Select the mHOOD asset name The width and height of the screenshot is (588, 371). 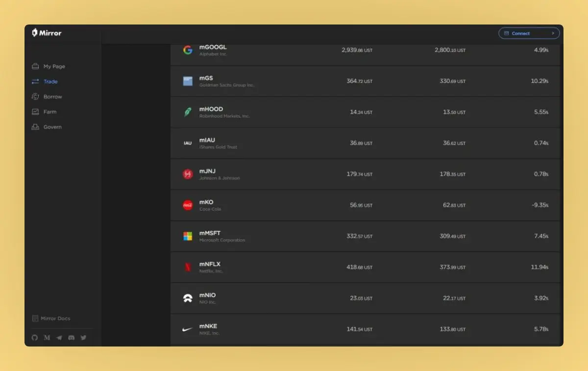(x=211, y=109)
